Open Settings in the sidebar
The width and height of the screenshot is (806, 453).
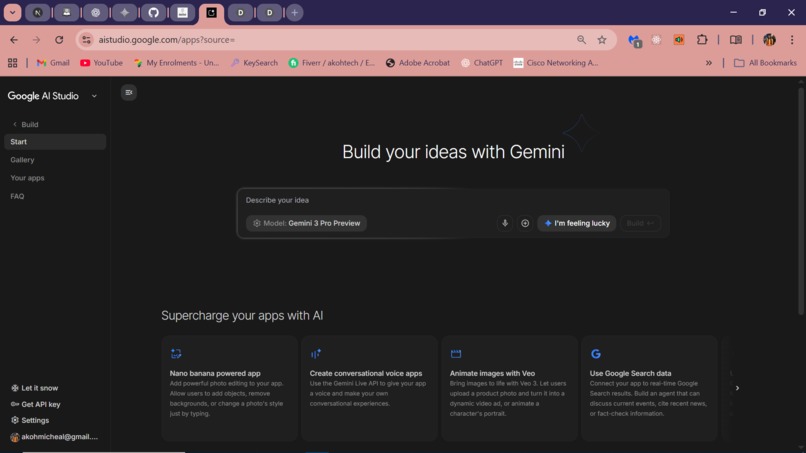30,421
